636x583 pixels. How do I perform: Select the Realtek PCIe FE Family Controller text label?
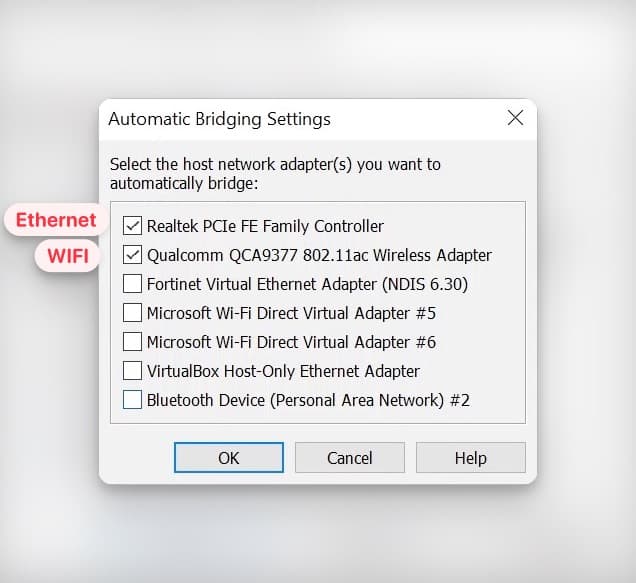point(265,226)
